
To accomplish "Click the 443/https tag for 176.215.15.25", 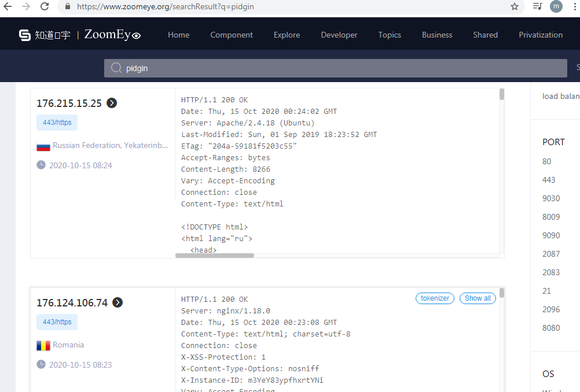I will (57, 123).
